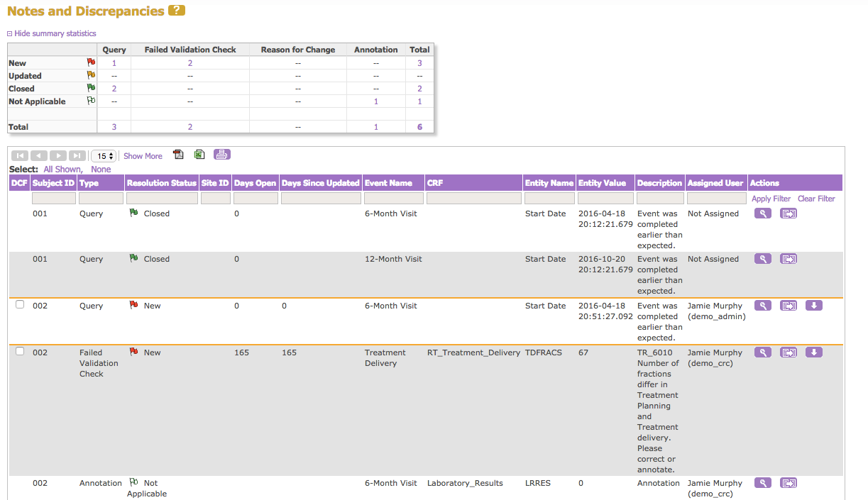Click the Apply Filter link
Viewport: 868px width, 500px height.
click(x=771, y=199)
